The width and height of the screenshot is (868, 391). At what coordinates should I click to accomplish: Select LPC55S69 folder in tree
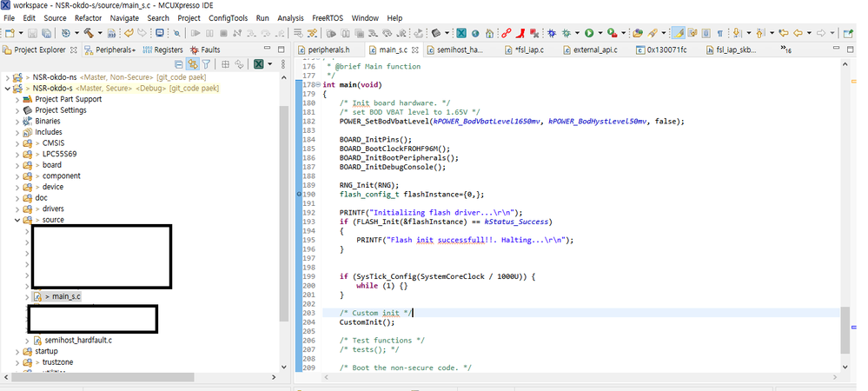point(59,154)
